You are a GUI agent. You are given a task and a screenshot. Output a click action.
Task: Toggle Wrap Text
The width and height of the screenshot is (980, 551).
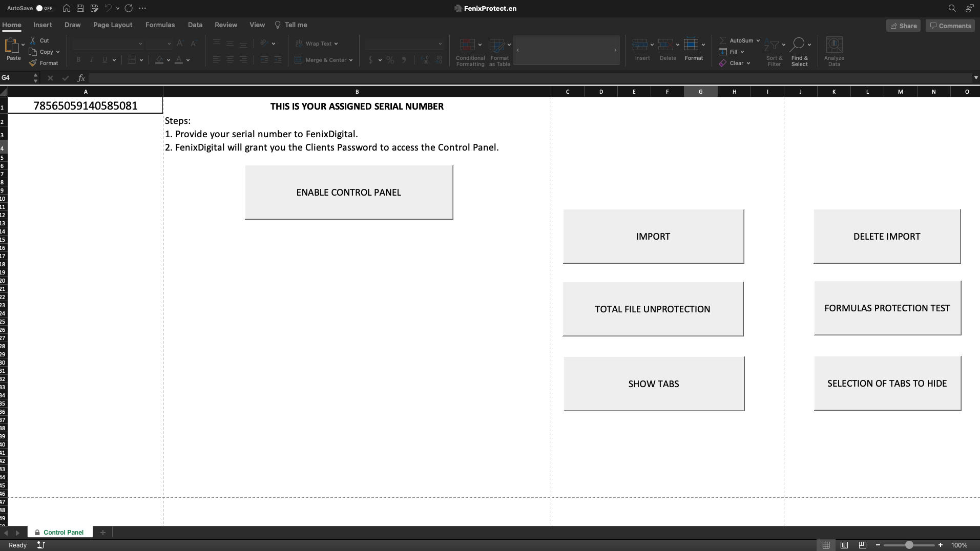[317, 44]
